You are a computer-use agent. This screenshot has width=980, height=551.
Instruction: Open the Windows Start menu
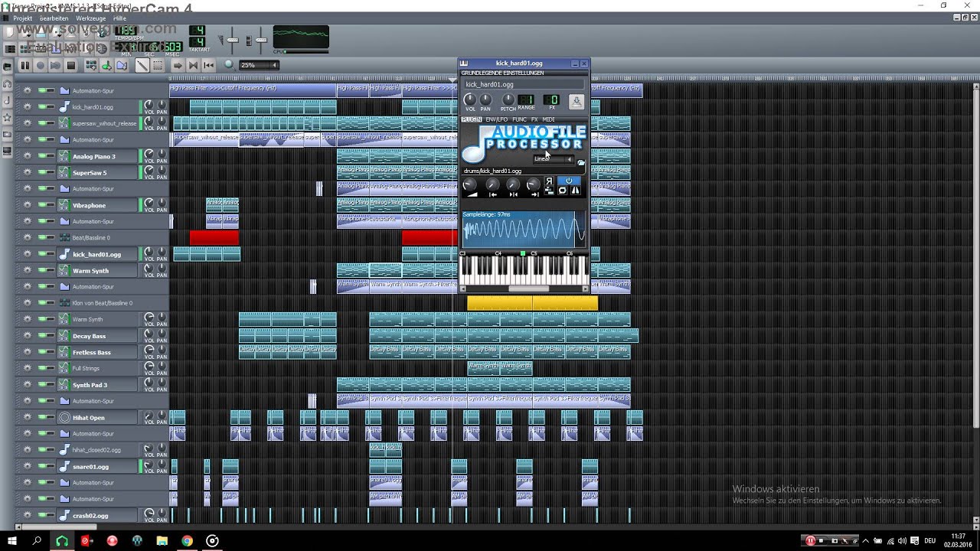coord(11,541)
